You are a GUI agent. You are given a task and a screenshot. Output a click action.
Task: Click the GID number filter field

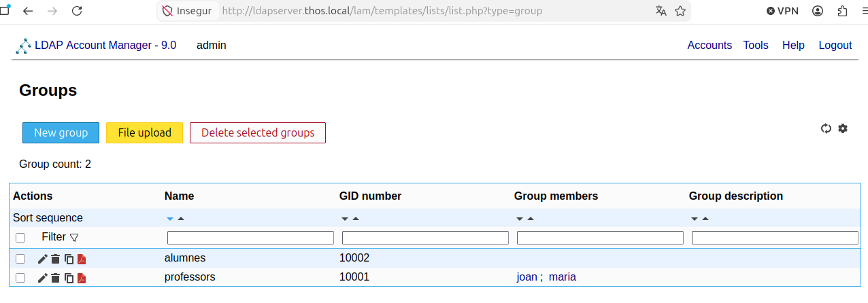tap(425, 238)
